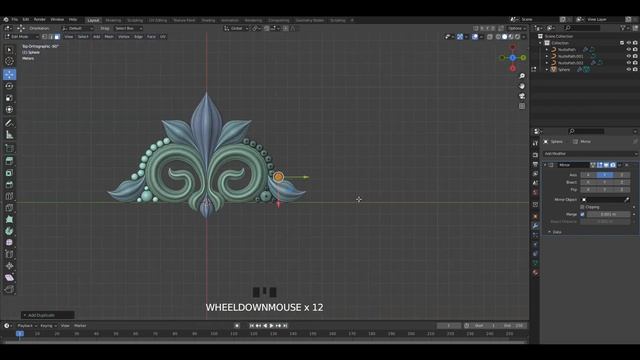Image resolution: width=640 pixels, height=360 pixels.
Task: Select the Cursor tool in left toolbar
Action: click(9, 61)
